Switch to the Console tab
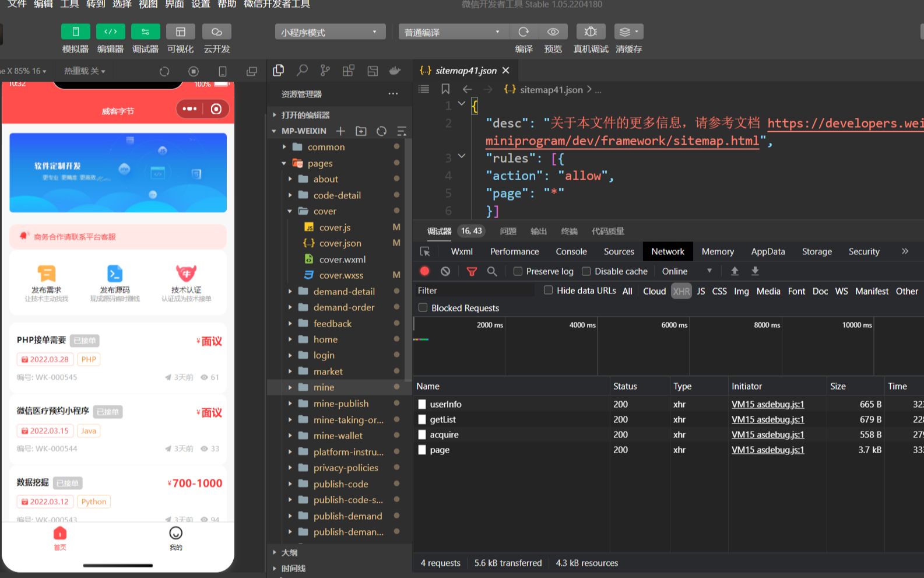 [571, 251]
